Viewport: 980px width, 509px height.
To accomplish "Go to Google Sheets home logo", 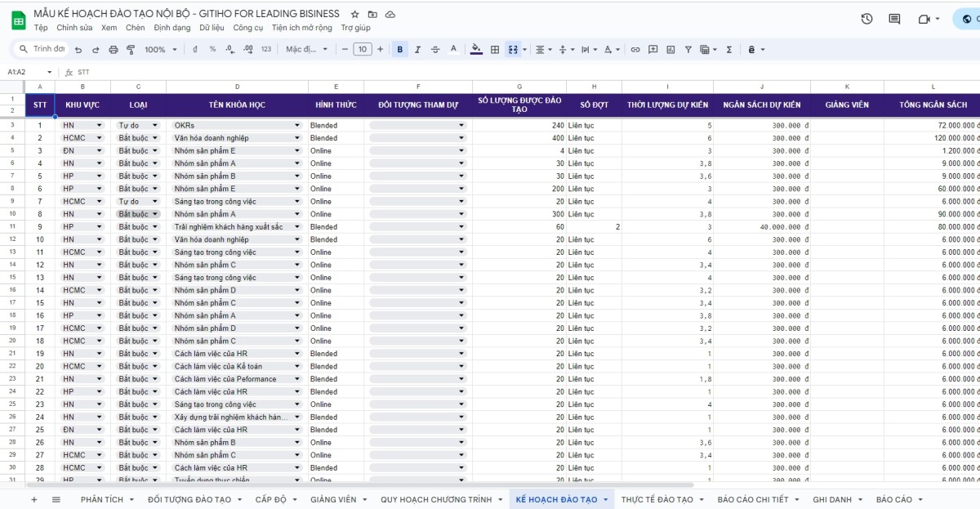I will (x=17, y=20).
